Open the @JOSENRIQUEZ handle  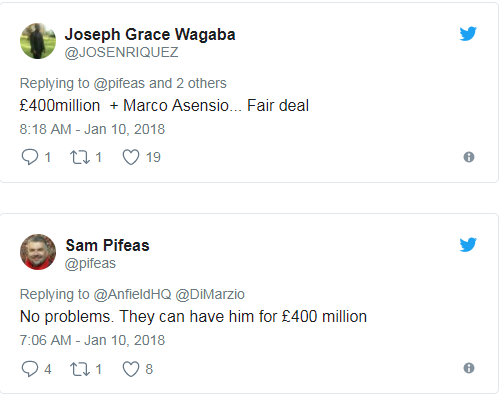pyautogui.click(x=121, y=52)
